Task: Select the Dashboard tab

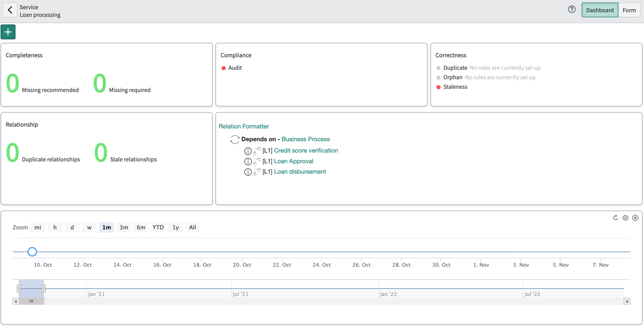Action: (600, 10)
